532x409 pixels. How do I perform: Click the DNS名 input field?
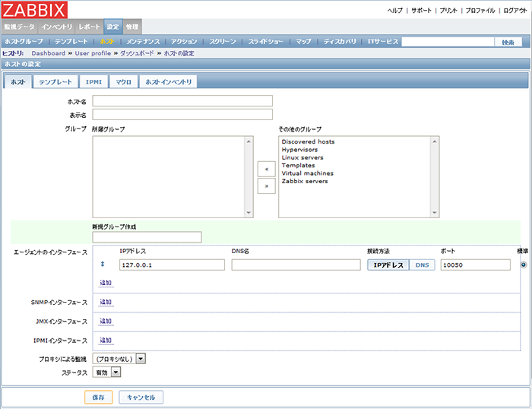click(x=296, y=265)
